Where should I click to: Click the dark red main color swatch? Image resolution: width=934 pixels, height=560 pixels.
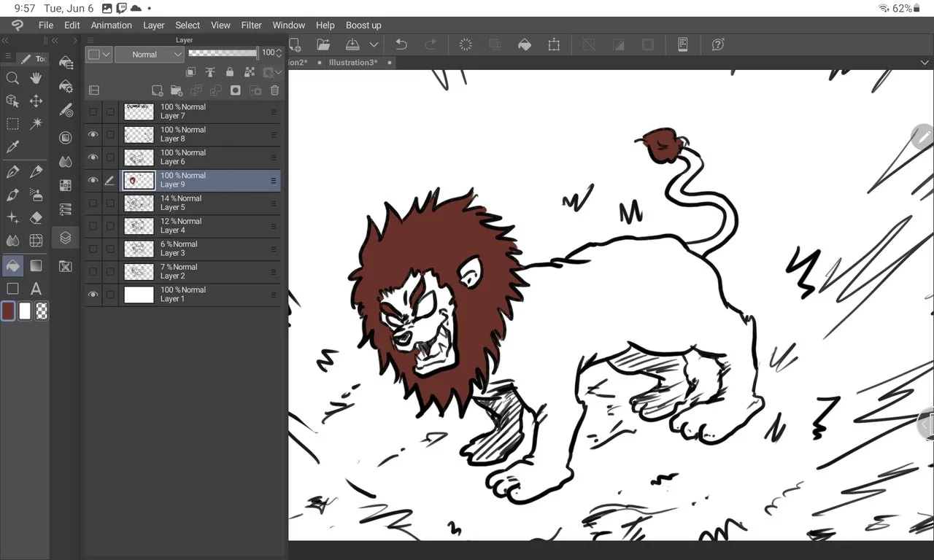(9, 311)
